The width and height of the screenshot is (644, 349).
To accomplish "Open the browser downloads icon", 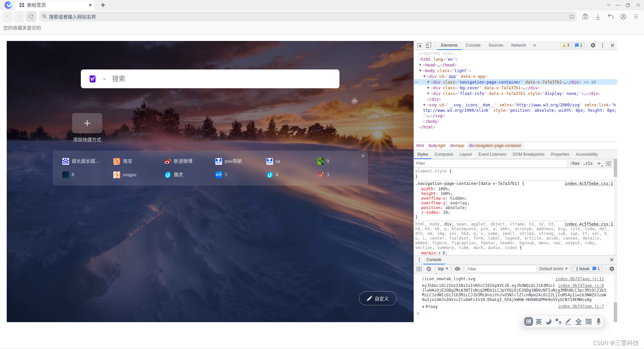I will pos(598,16).
